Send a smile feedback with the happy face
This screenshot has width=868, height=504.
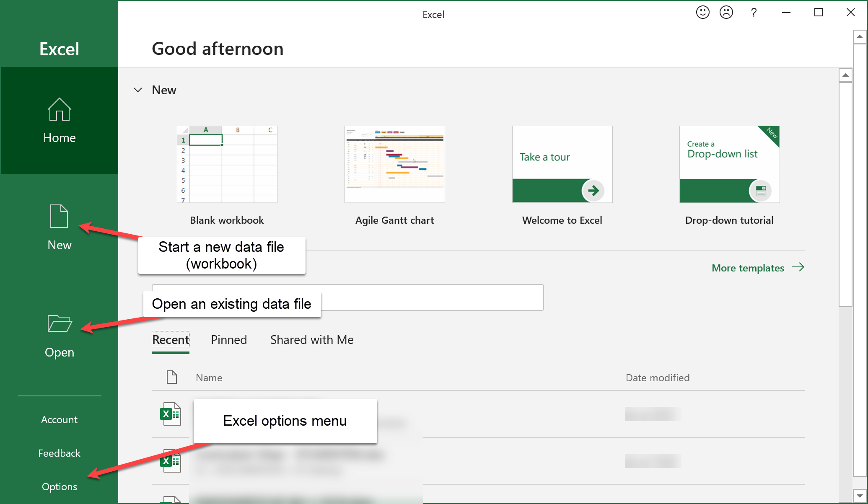[702, 13]
